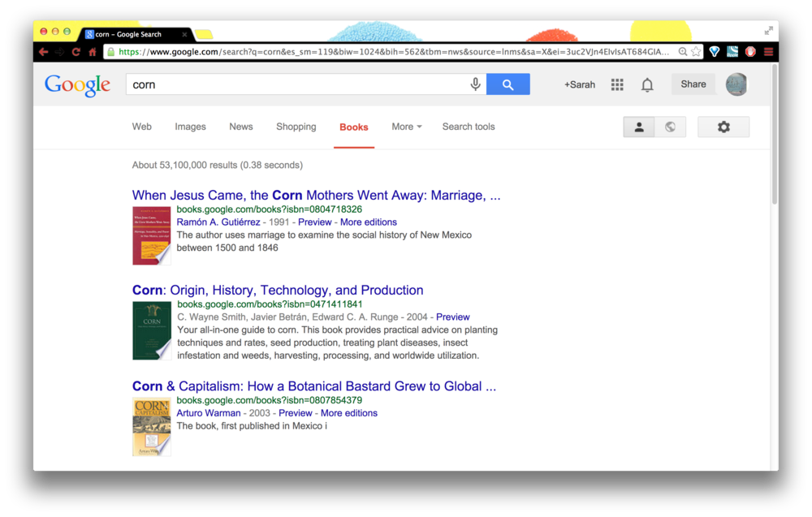
Task: Click the green padlock in address bar
Action: (x=110, y=52)
